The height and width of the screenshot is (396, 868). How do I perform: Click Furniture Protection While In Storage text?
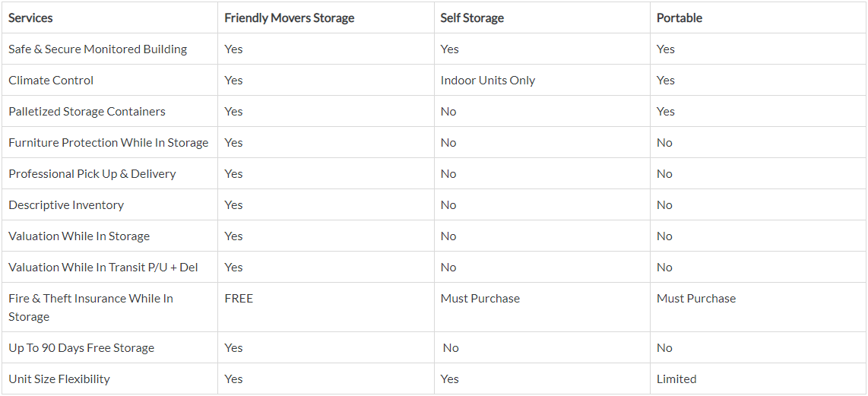pos(109,142)
